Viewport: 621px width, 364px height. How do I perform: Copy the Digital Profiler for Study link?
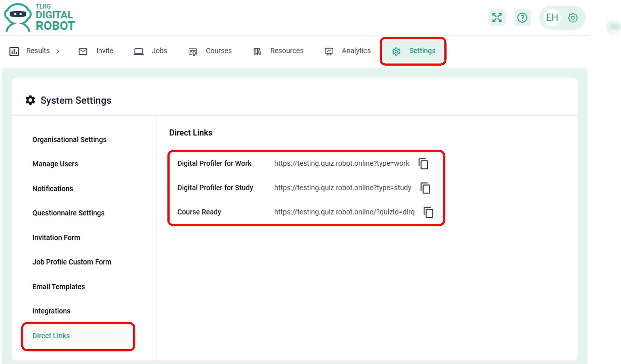tap(425, 188)
